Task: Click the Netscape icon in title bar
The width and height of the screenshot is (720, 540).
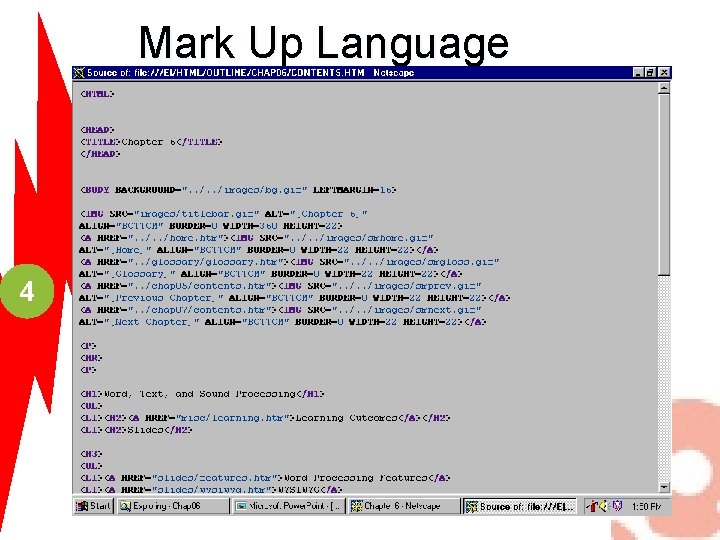Action: pos(79,73)
